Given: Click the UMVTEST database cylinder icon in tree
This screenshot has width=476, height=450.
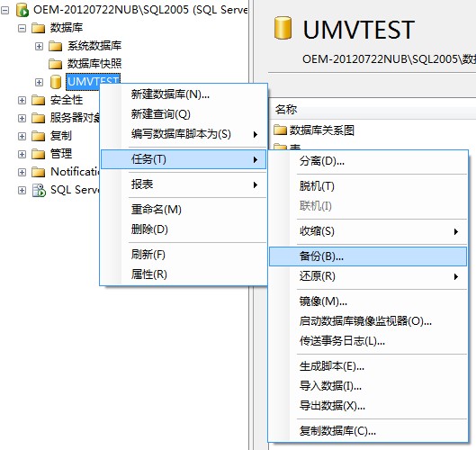Looking at the screenshot, I should [x=56, y=82].
